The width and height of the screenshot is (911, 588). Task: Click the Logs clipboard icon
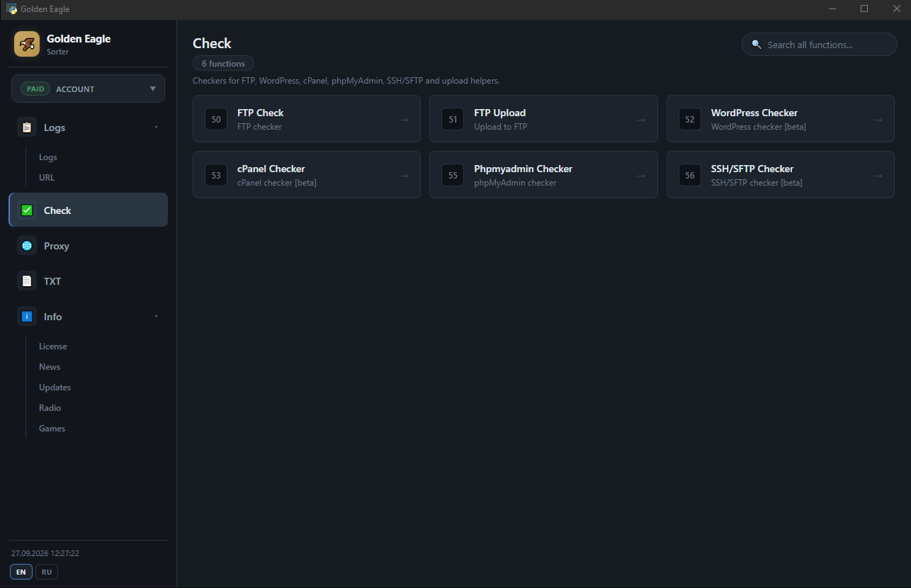(27, 128)
